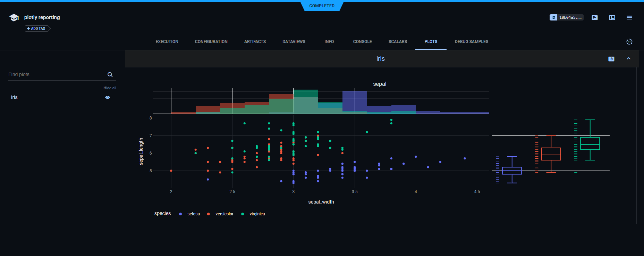This screenshot has width=644, height=256.
Task: Open the hamburger menu icon
Action: 629,18
